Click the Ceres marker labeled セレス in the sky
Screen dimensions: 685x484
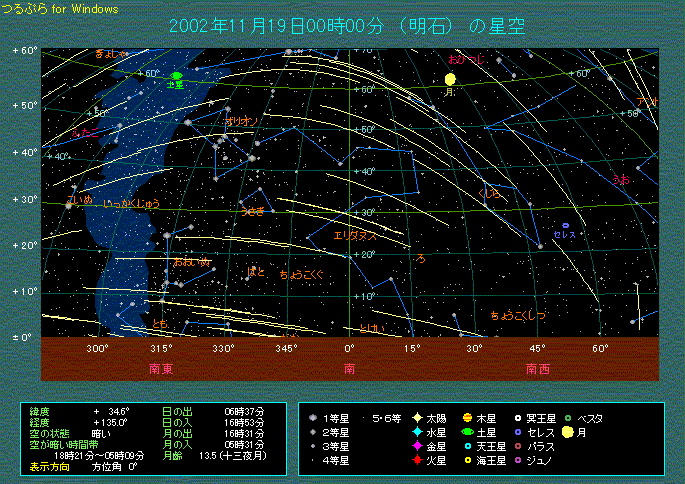pos(565,226)
